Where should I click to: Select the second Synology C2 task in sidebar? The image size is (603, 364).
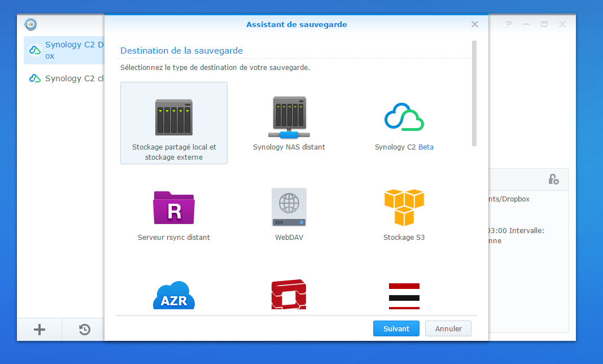point(65,78)
